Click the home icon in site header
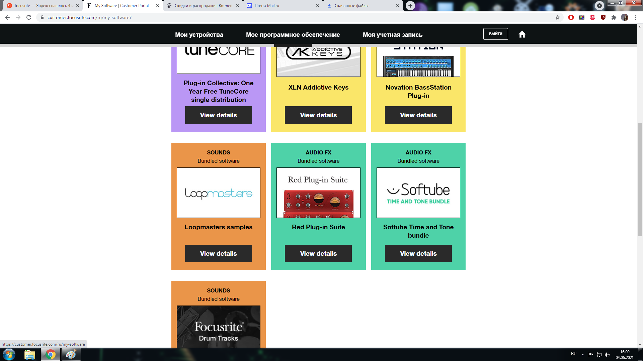Image resolution: width=644 pixels, height=361 pixels. pyautogui.click(x=523, y=34)
